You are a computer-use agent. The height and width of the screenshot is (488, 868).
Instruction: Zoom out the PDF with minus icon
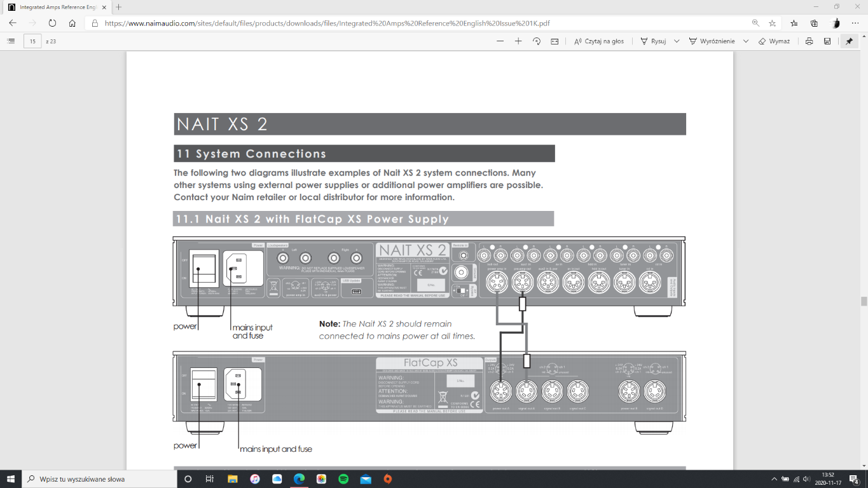pyautogui.click(x=500, y=41)
